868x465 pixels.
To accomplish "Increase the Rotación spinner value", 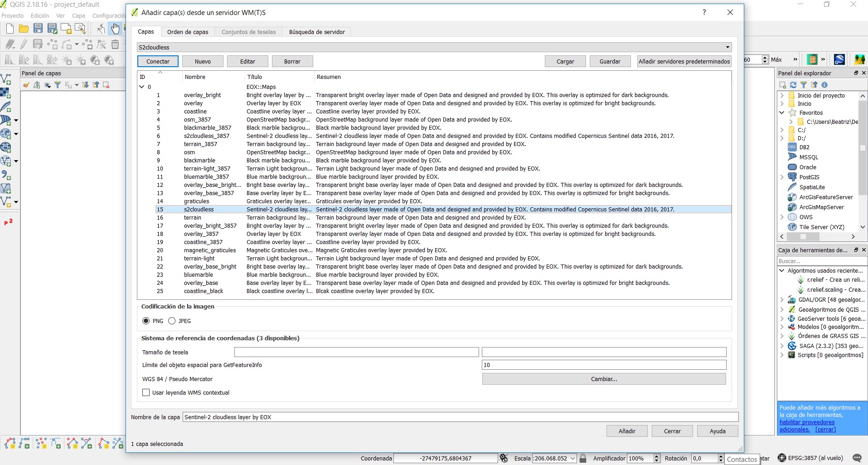I will [x=721, y=456].
